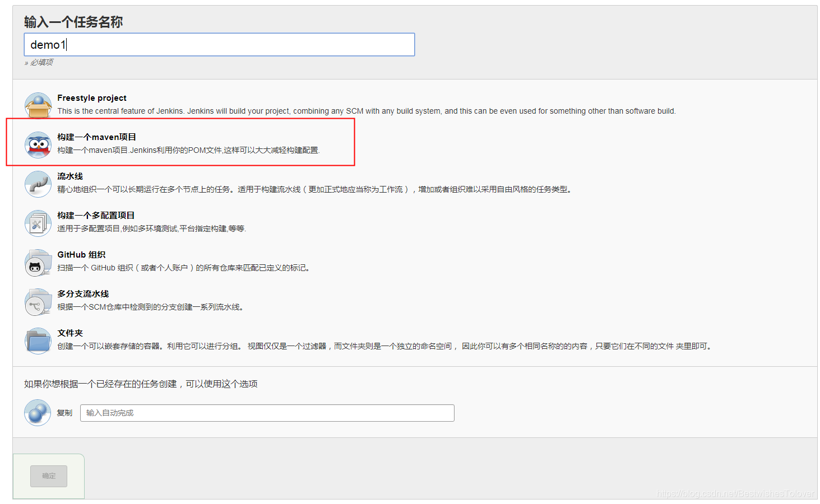Select the Freestyle project title
This screenshot has height=504, width=820.
click(x=92, y=98)
